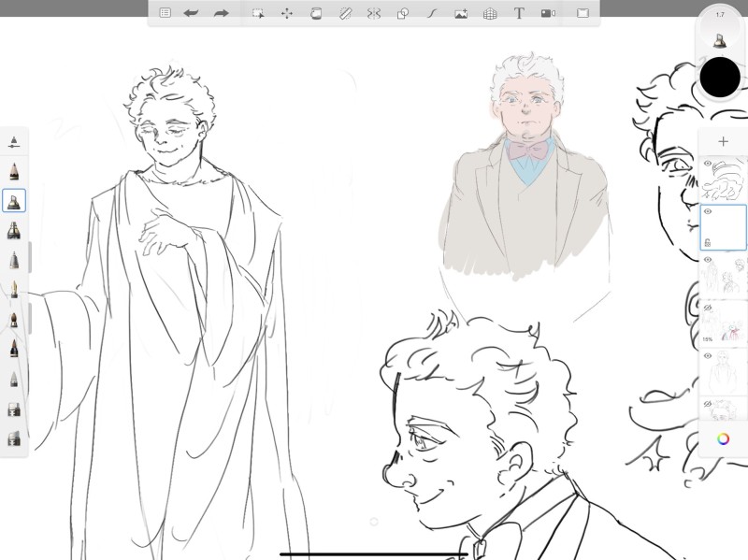Viewport: 748px width, 560px height.
Task: Toggle full screen canvas mode
Action: [x=583, y=13]
